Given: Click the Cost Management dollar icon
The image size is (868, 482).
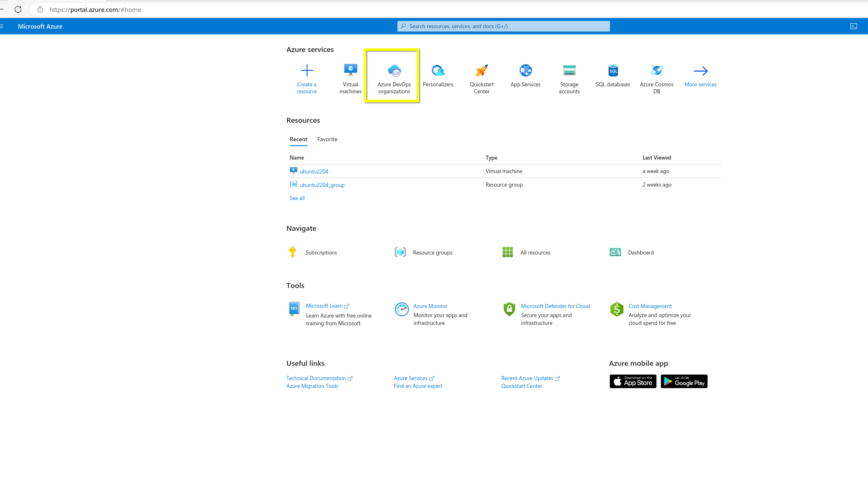Looking at the screenshot, I should (617, 309).
